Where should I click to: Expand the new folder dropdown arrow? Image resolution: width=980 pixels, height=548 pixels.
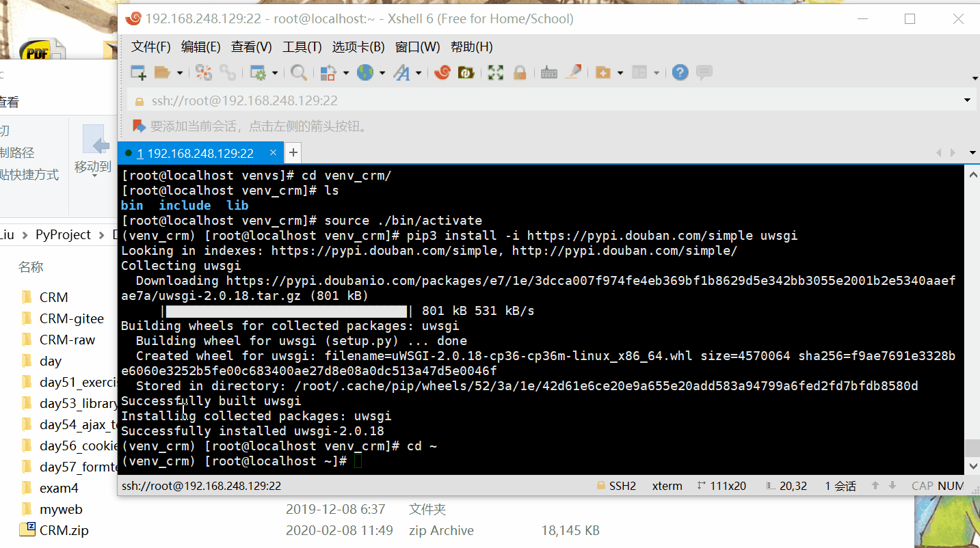pos(620,72)
